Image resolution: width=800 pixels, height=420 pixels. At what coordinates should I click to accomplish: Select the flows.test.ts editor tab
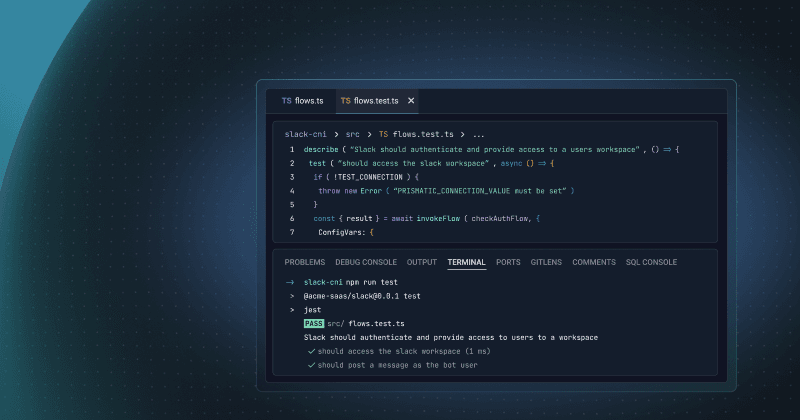click(x=377, y=101)
